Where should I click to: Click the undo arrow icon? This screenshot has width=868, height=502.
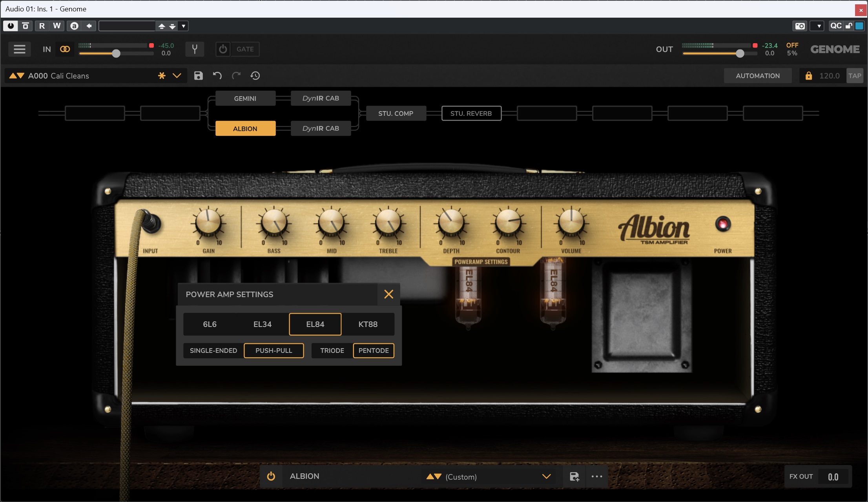click(x=218, y=75)
